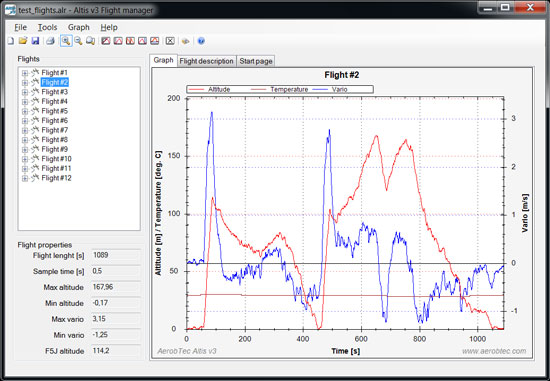This screenshot has width=550, height=381.
Task: Click the Altis app icon in title bar
Action: pyautogui.click(x=11, y=10)
